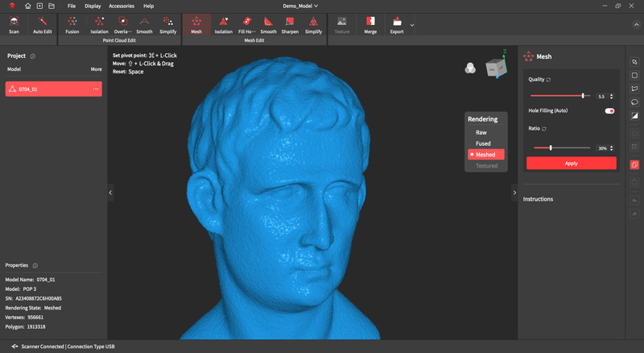Open the Export options dropdown arrow
Viewport: 644px width, 353px height.
pos(412,26)
